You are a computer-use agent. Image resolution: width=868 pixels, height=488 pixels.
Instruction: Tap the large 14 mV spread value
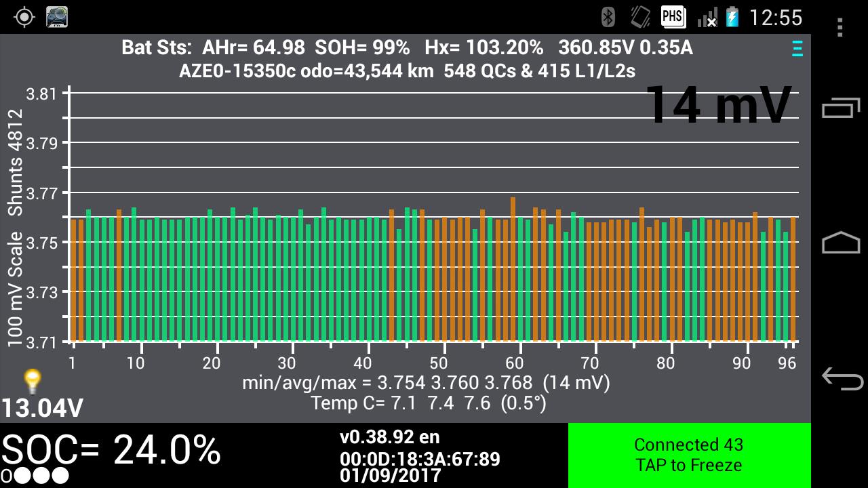point(719,105)
